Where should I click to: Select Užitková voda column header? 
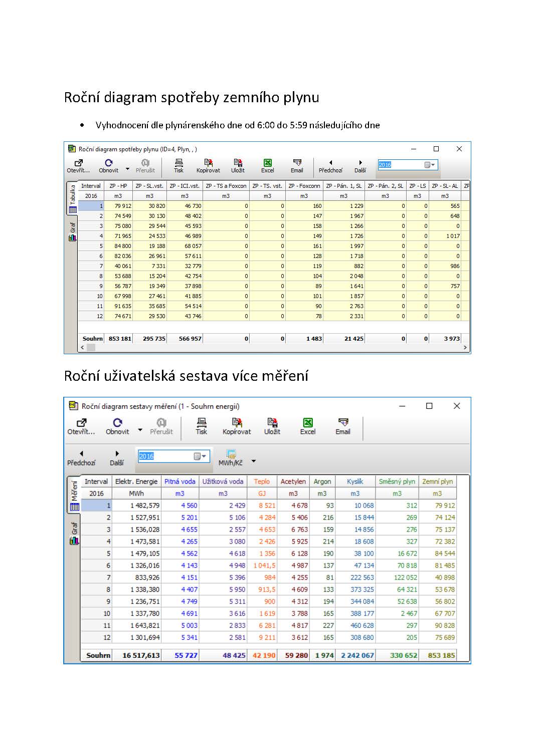(x=223, y=481)
